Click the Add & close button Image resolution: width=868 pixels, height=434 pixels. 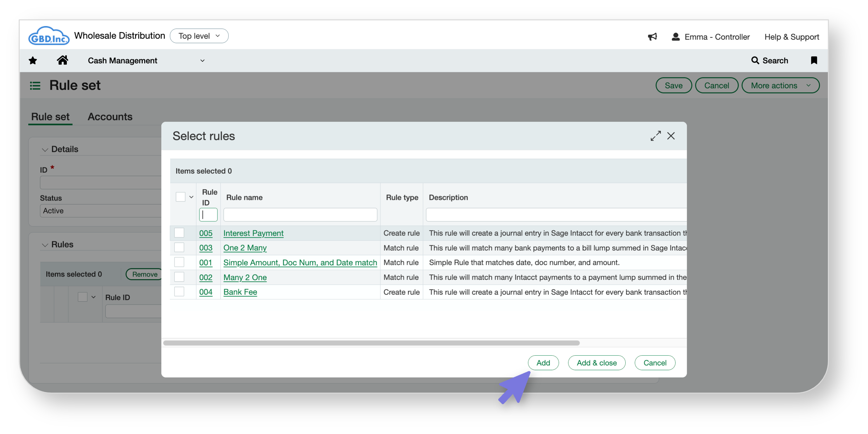pyautogui.click(x=596, y=363)
